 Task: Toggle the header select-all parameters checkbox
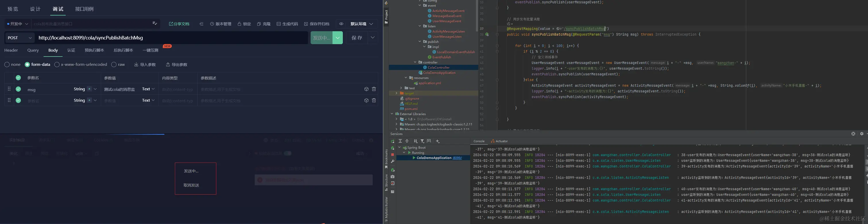coord(18,78)
